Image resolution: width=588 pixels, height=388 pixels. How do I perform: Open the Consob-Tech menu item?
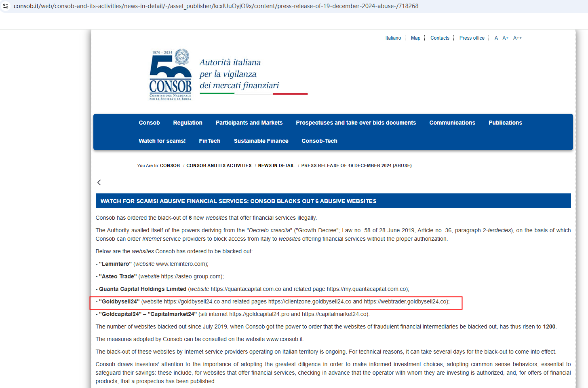point(319,141)
